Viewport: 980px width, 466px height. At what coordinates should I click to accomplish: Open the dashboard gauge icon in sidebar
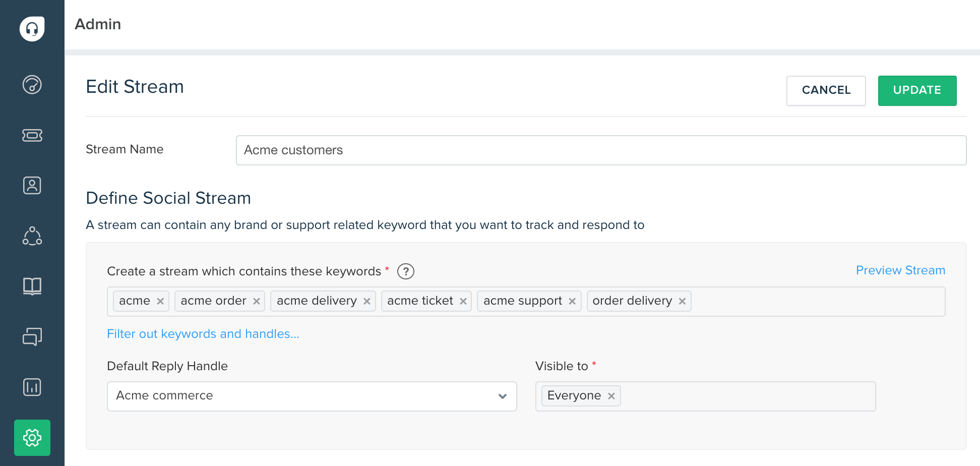(x=32, y=85)
